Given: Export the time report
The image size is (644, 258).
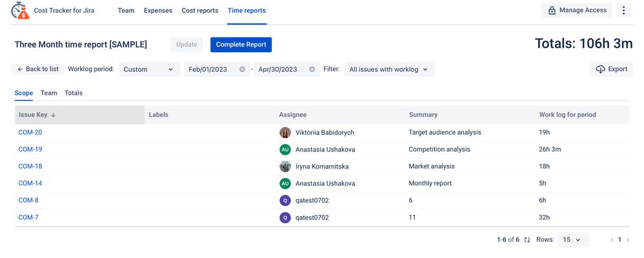Looking at the screenshot, I should 611,69.
